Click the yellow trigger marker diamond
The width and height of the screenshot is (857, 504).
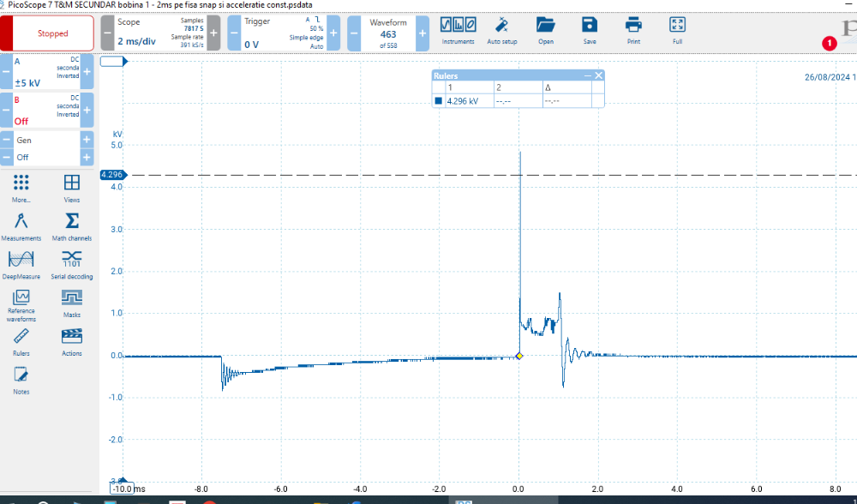click(519, 356)
